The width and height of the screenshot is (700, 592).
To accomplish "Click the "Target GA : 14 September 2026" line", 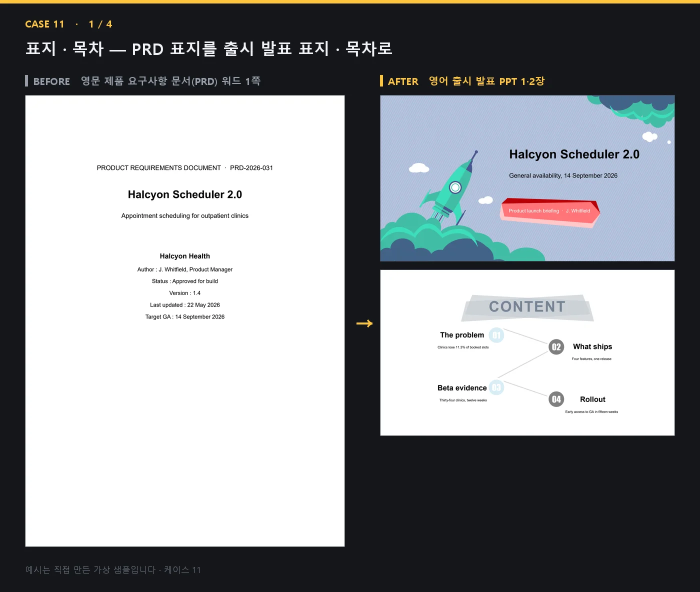I will click(185, 317).
